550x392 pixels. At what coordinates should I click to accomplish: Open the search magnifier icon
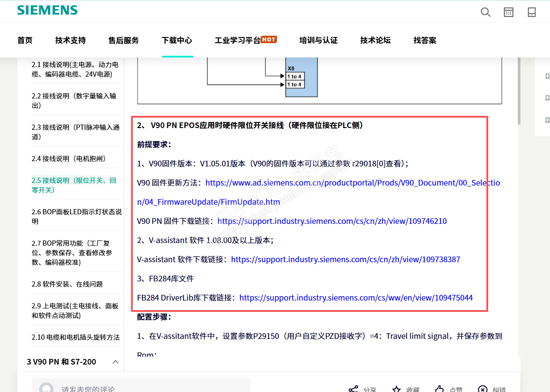[x=486, y=12]
